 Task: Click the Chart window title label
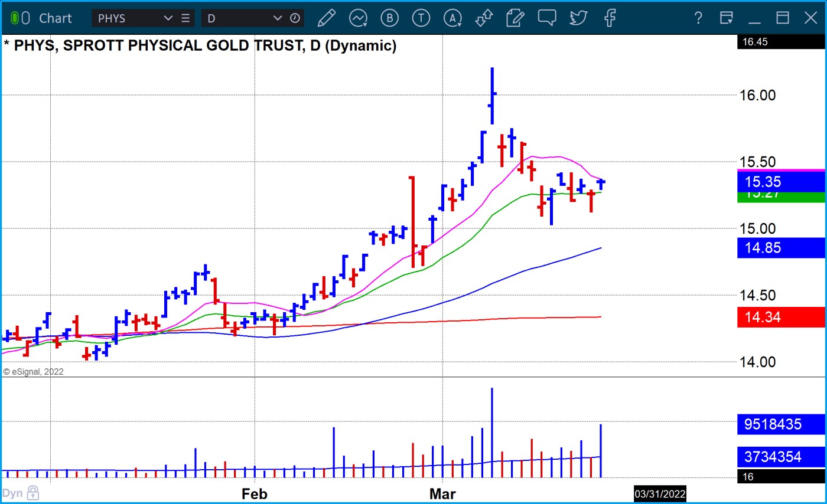pyautogui.click(x=56, y=18)
